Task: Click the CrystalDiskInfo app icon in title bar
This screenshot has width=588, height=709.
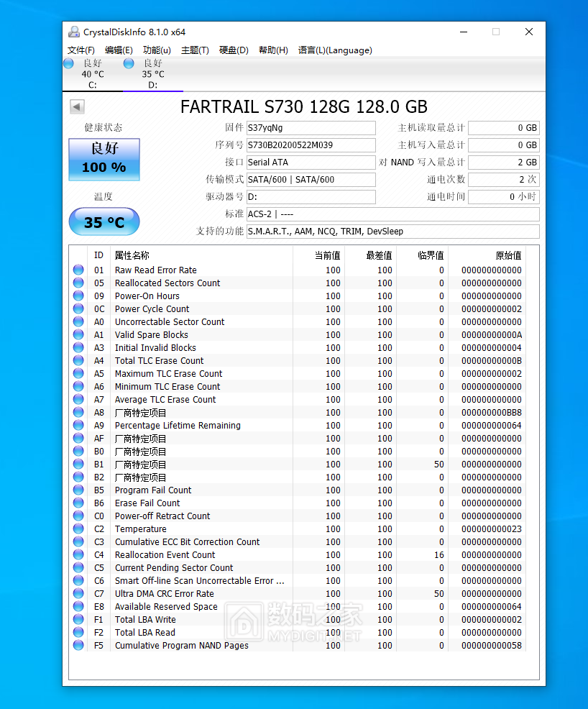Action: coord(73,32)
